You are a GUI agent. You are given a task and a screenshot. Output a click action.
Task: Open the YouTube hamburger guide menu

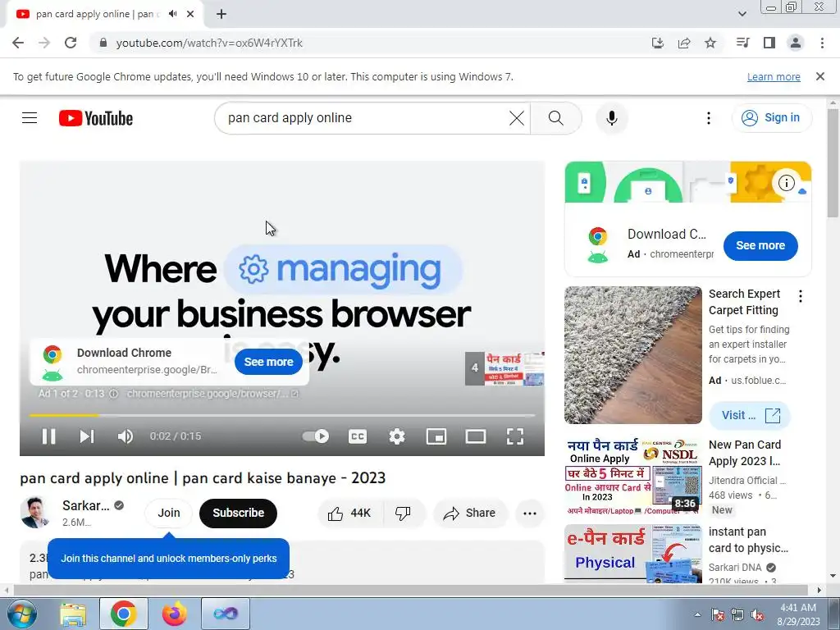click(30, 118)
